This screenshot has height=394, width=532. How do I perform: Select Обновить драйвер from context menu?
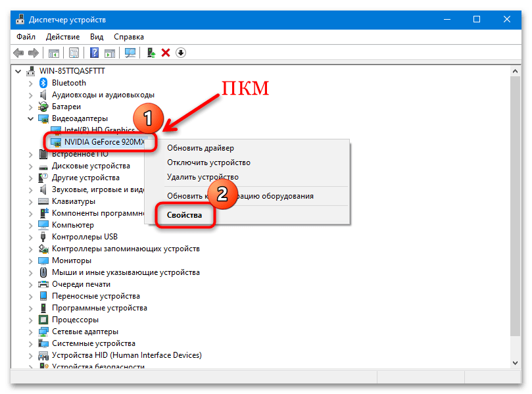click(199, 148)
